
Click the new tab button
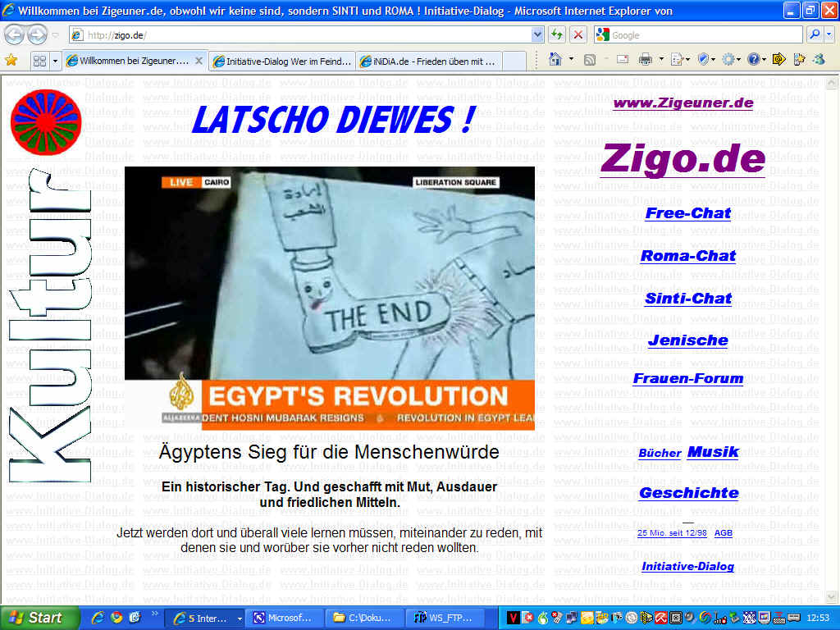pyautogui.click(x=514, y=61)
